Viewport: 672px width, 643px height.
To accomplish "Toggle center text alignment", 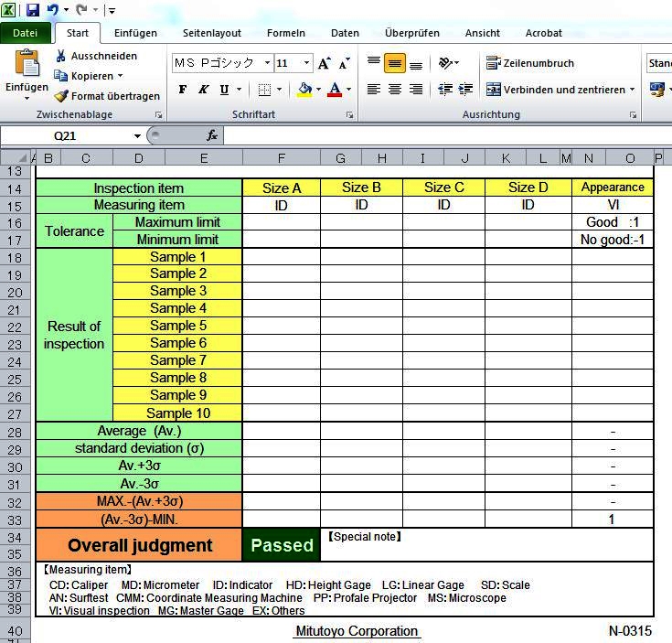I will 395,89.
